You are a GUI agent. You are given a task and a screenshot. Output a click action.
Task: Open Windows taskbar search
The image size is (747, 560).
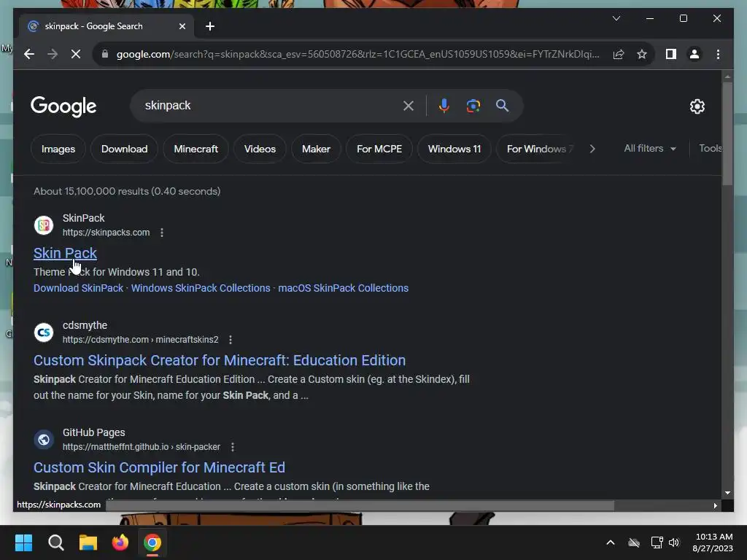(x=55, y=542)
